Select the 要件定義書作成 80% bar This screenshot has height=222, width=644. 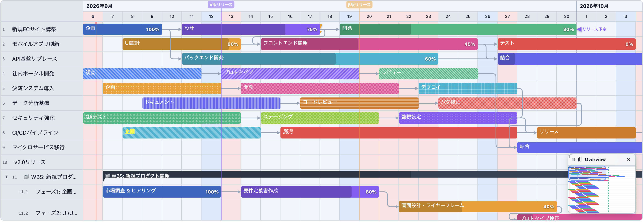(310, 192)
